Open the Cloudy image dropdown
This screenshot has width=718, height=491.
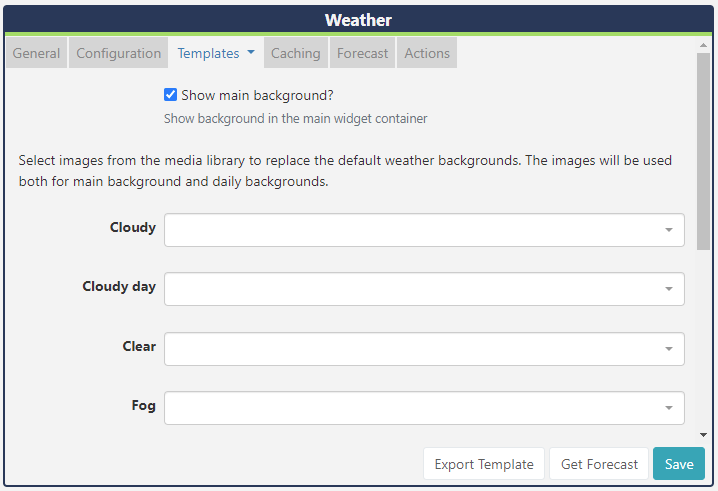point(424,230)
